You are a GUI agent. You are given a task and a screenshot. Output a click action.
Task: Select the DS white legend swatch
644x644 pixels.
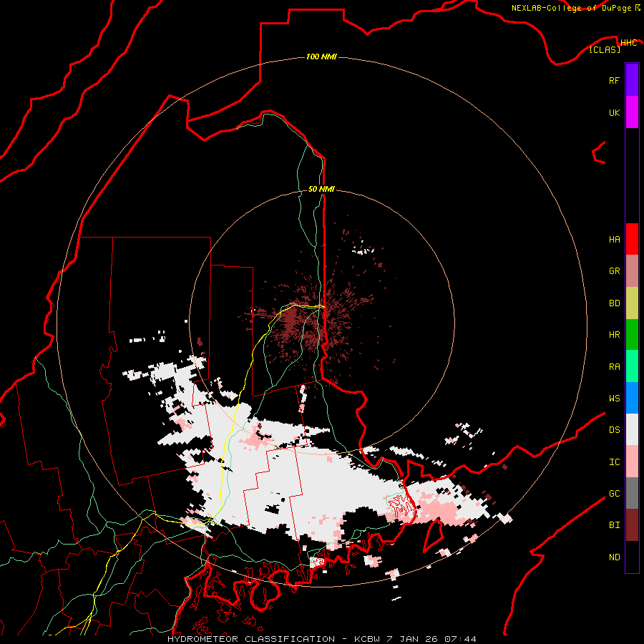pos(632,429)
